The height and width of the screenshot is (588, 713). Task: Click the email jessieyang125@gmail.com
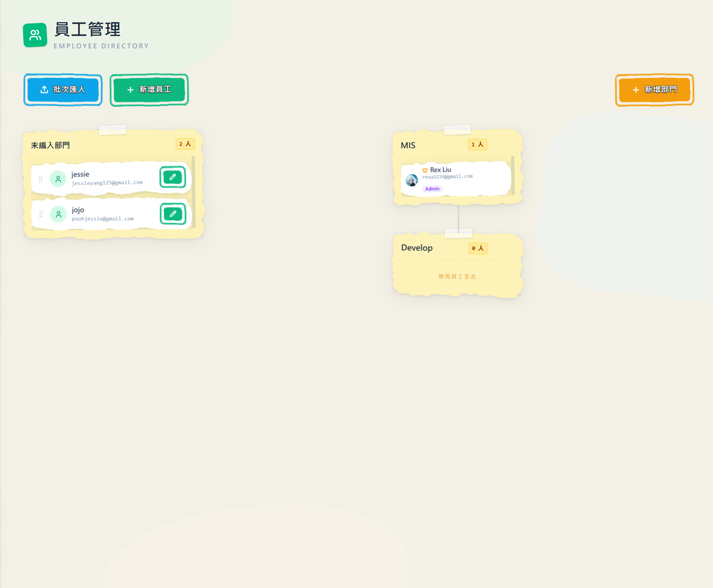107,183
